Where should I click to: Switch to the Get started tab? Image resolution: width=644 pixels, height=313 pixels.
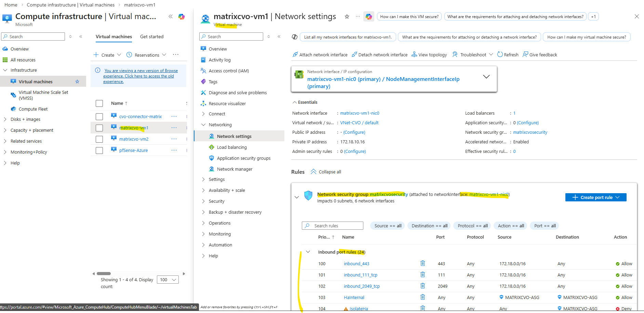pyautogui.click(x=152, y=37)
